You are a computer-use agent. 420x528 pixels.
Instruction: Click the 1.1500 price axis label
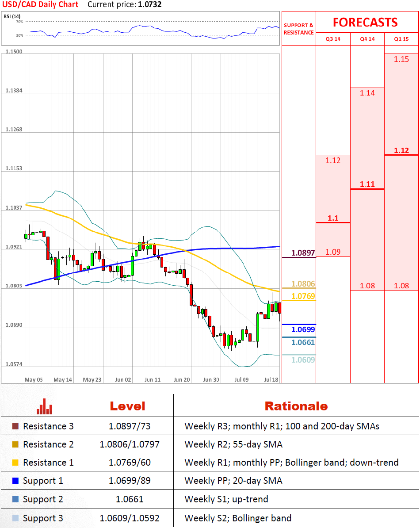(14, 52)
